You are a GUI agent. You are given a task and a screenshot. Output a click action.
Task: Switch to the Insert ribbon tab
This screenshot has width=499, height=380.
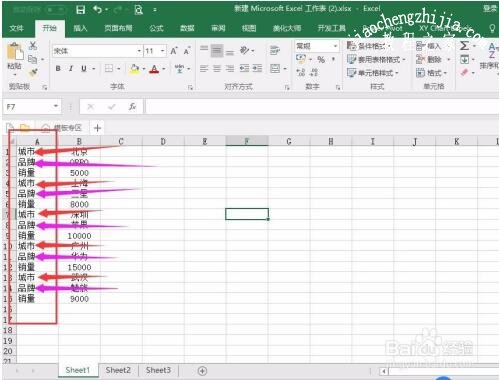click(x=80, y=28)
